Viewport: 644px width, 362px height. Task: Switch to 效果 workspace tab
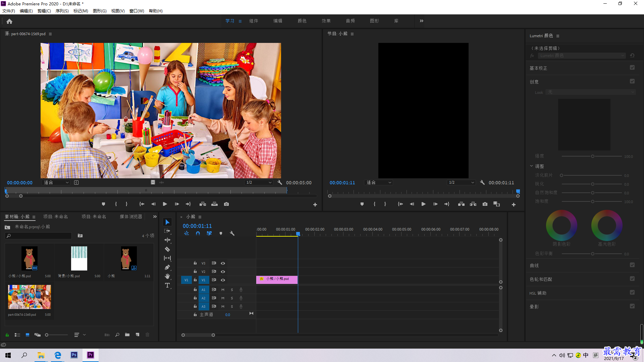pyautogui.click(x=326, y=21)
